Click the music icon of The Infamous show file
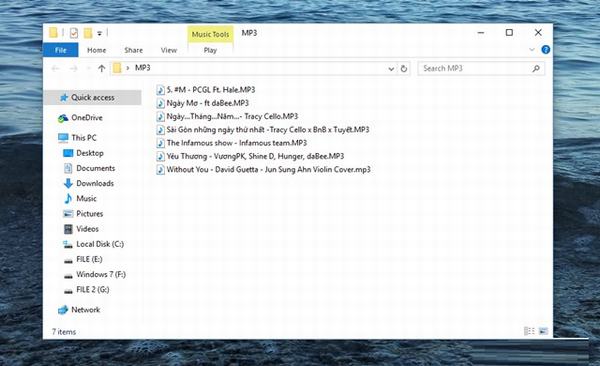Viewport: 600px width, 366px height. [x=161, y=143]
